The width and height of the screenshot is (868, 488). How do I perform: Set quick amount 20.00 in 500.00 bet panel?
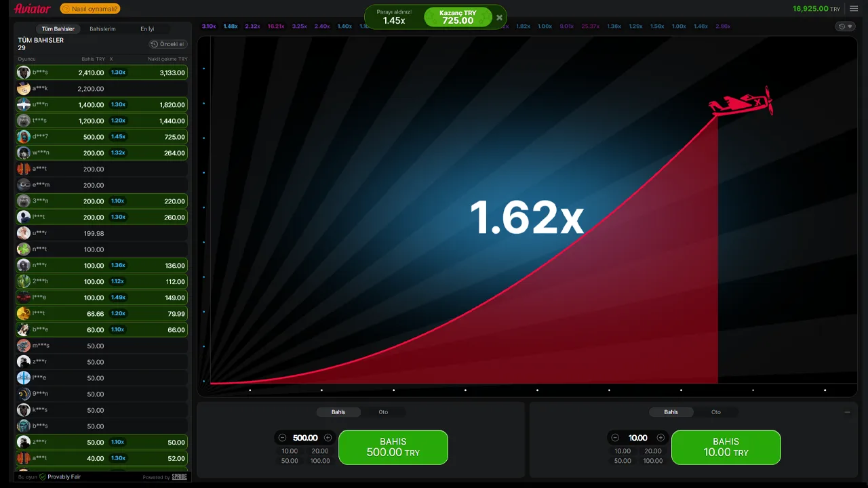320,451
